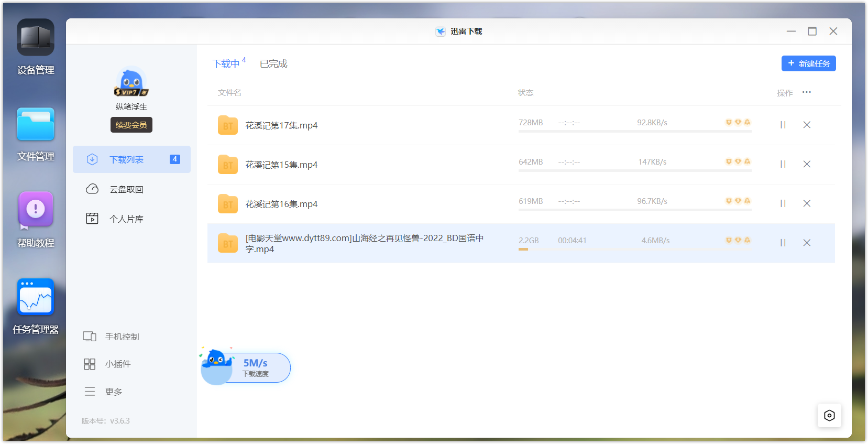868x444 pixels.
Task: Click the BT folder icon of 花溪记第17集.mp4
Action: coord(228,125)
